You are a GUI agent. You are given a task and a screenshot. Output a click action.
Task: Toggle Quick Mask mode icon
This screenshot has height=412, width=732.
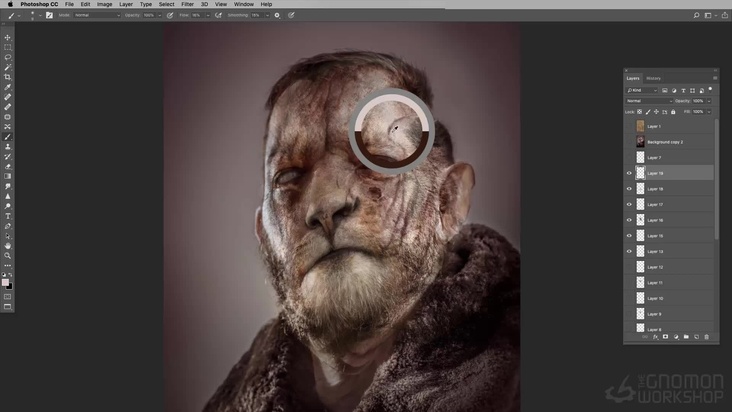[7, 297]
